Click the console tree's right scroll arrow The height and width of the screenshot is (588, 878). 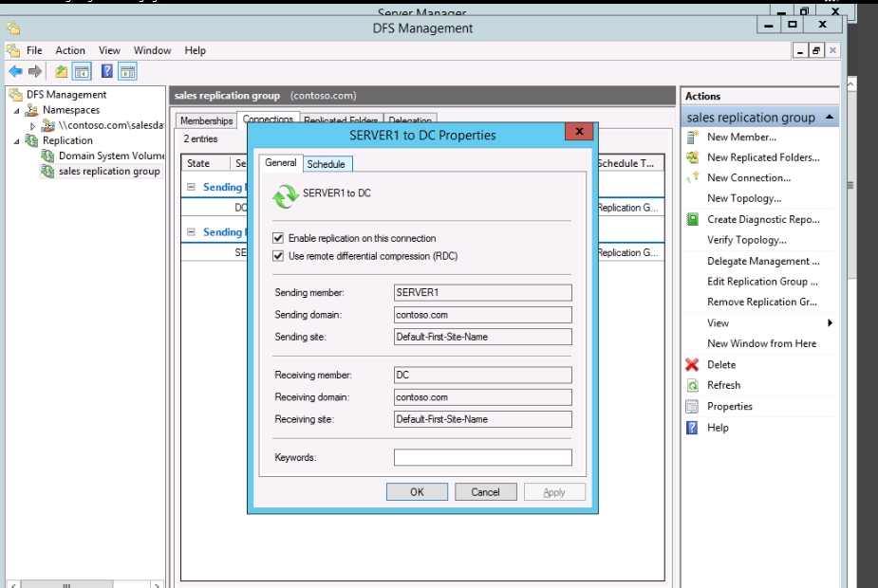pos(157,584)
